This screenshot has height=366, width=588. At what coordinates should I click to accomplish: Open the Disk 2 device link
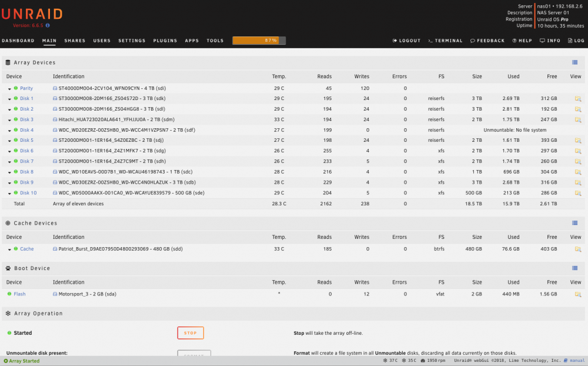pos(26,109)
